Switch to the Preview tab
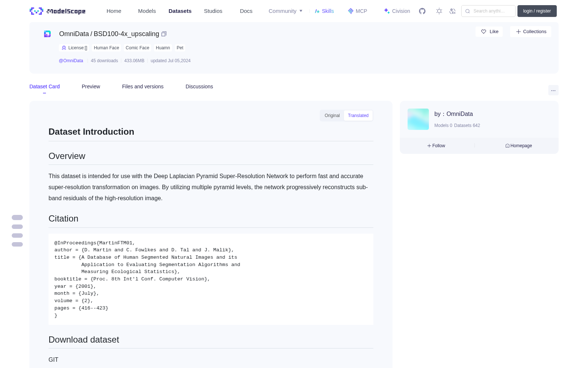 [91, 86]
